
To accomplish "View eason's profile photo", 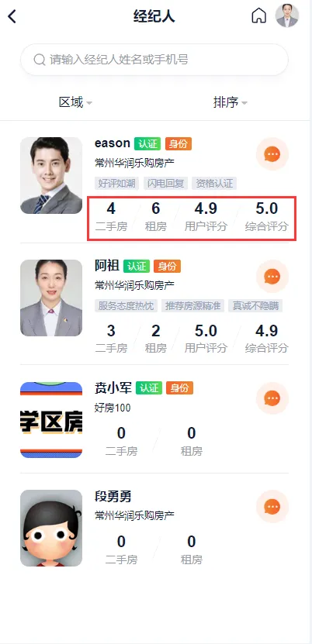I will [x=51, y=175].
